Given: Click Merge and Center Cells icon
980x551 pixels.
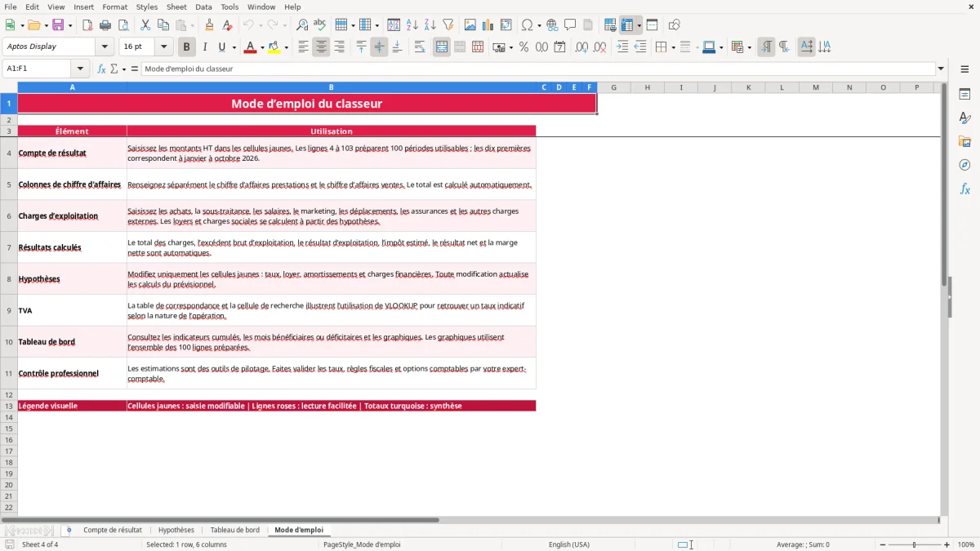Looking at the screenshot, I should coord(442,47).
